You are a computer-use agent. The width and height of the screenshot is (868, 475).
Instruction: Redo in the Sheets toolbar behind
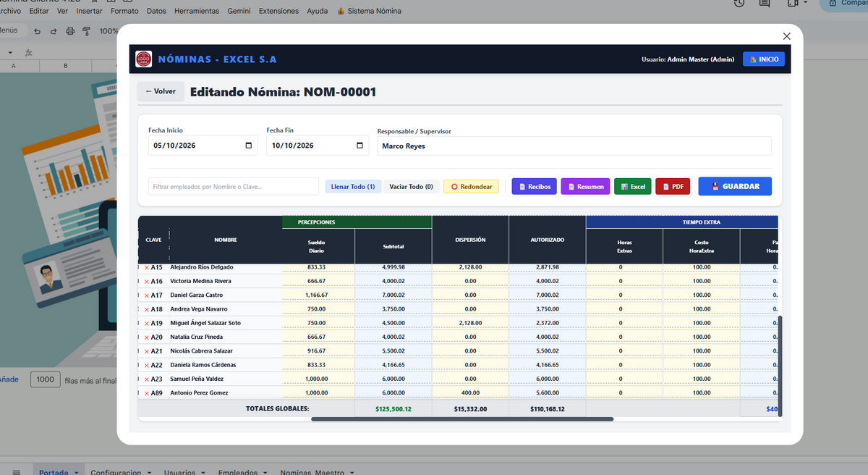tap(54, 31)
